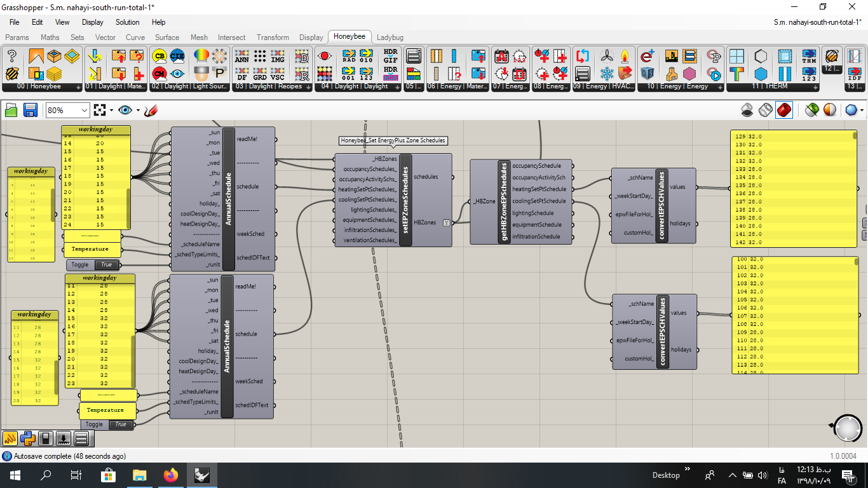Flip the lower Toggle True boolean

121,424
